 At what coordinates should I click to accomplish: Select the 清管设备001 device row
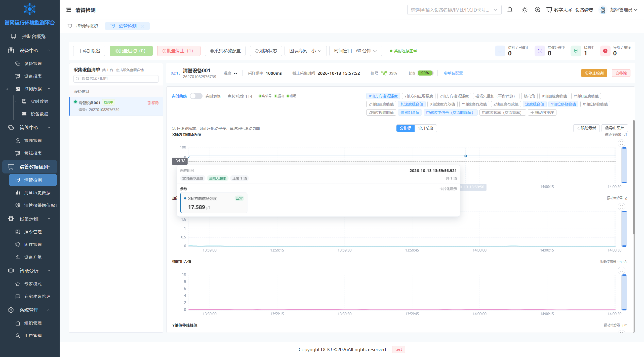[x=116, y=106]
